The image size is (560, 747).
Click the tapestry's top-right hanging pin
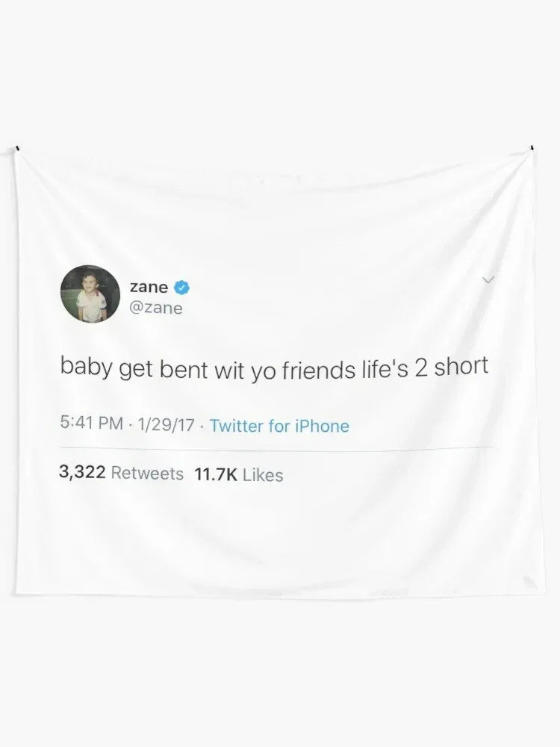pos(532,148)
